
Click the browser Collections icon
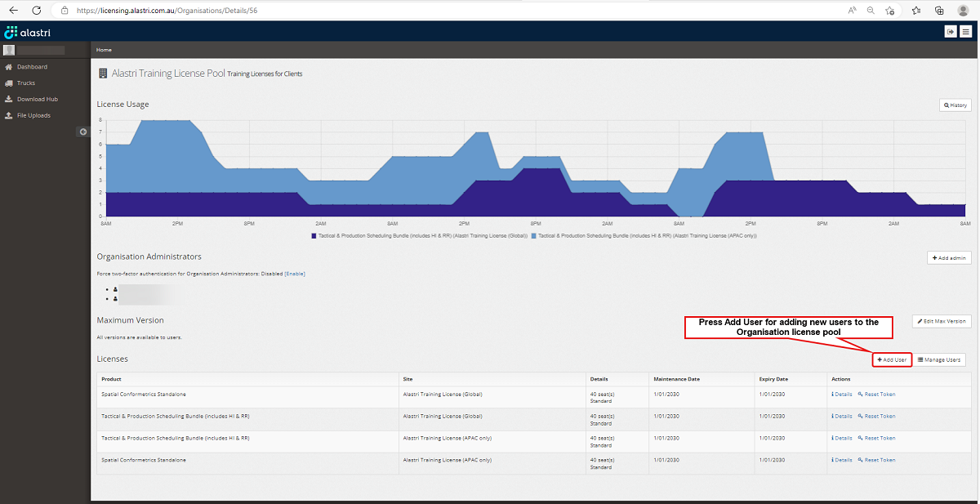(x=939, y=11)
